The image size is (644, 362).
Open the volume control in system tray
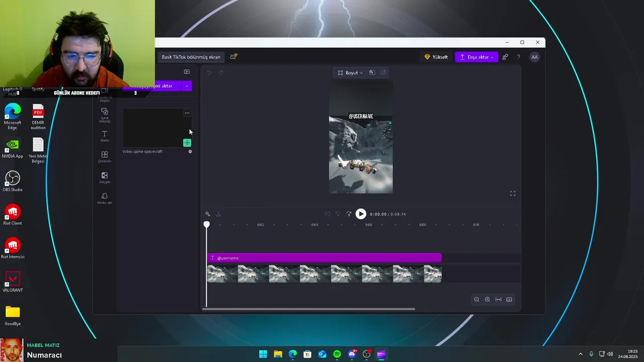click(x=610, y=354)
